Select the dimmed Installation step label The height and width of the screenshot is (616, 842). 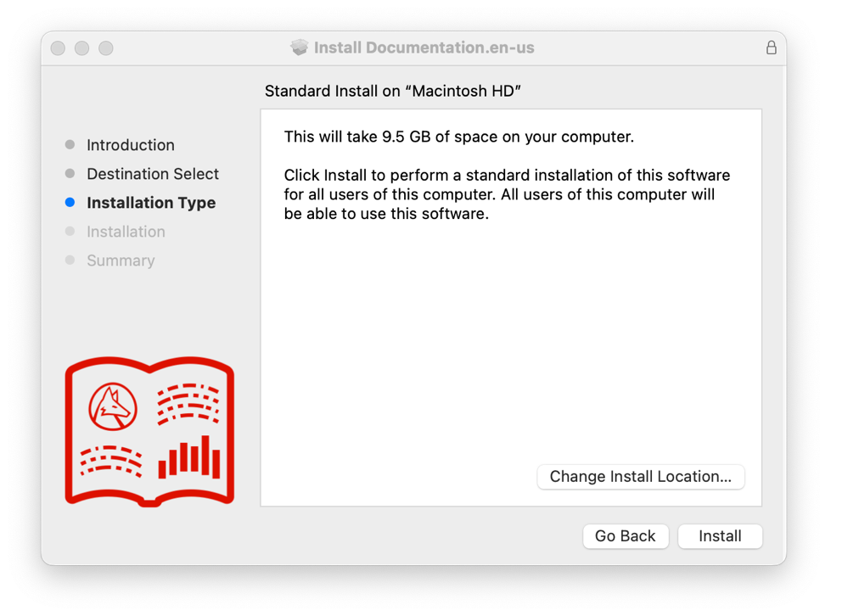tap(126, 232)
